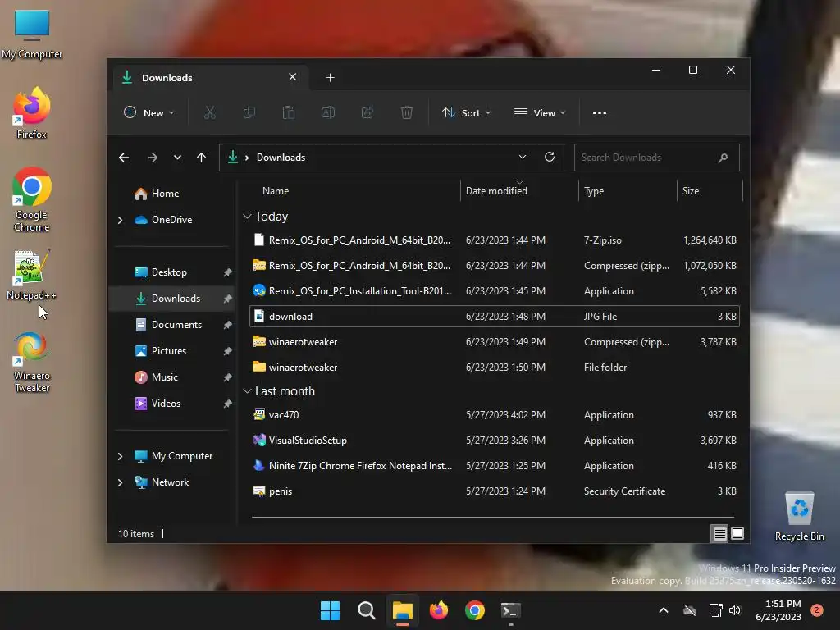Select Recycle Bin on desktop
Image resolution: width=840 pixels, height=630 pixels.
(x=799, y=516)
